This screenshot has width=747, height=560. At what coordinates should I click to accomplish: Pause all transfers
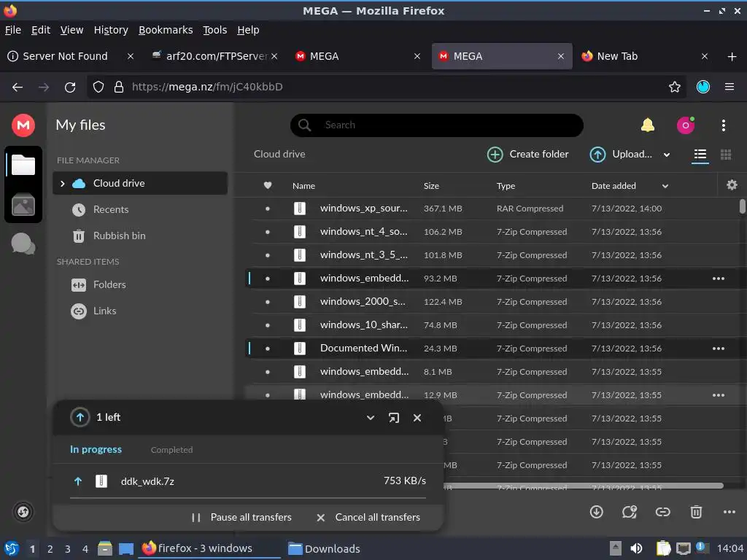(x=241, y=517)
